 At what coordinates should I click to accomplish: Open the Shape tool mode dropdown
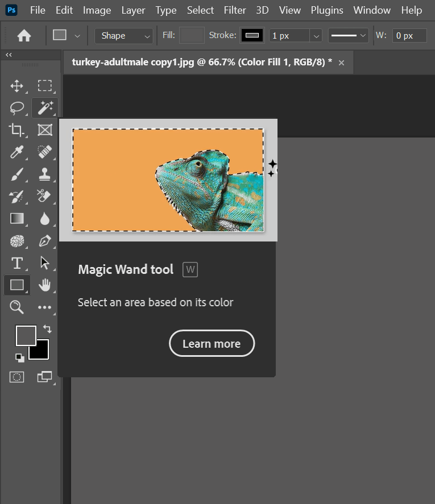click(124, 35)
